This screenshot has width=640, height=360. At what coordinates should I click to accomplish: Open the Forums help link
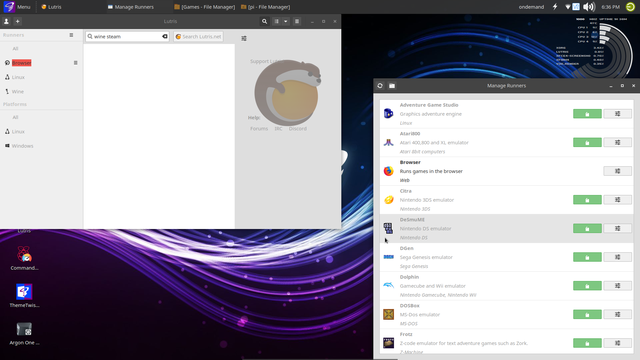(x=259, y=129)
